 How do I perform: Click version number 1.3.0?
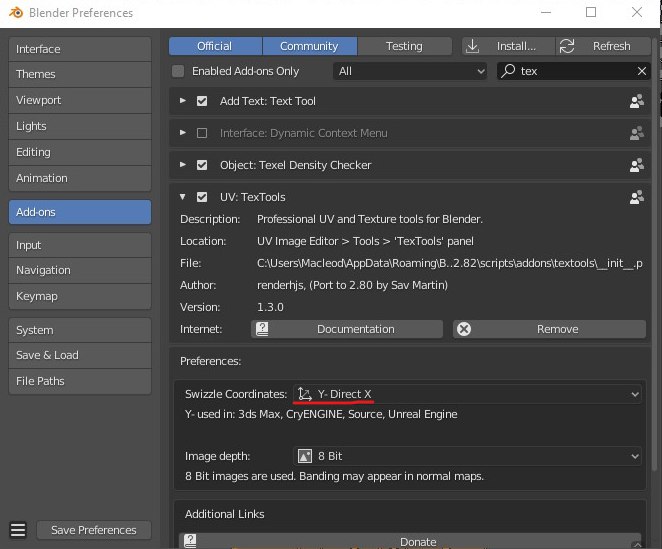(270, 307)
